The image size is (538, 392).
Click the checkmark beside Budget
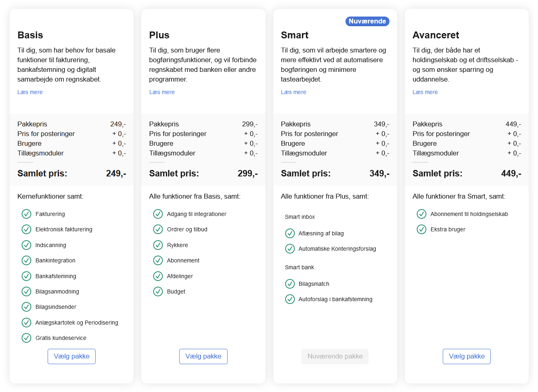coord(158,291)
